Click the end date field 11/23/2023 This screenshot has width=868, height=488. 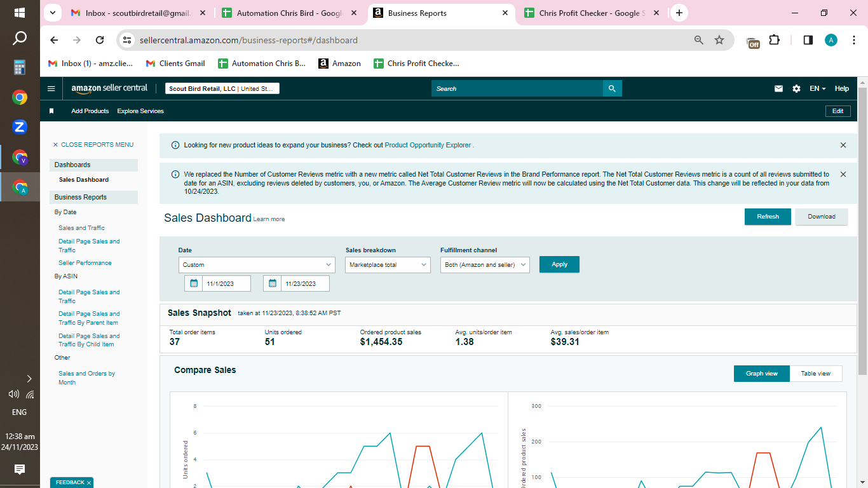pyautogui.click(x=305, y=283)
